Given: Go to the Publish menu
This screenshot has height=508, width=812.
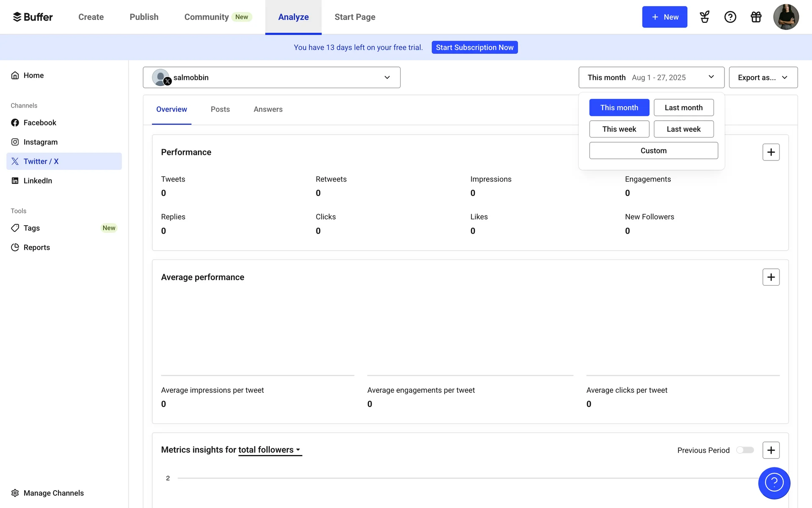Looking at the screenshot, I should click(x=144, y=17).
